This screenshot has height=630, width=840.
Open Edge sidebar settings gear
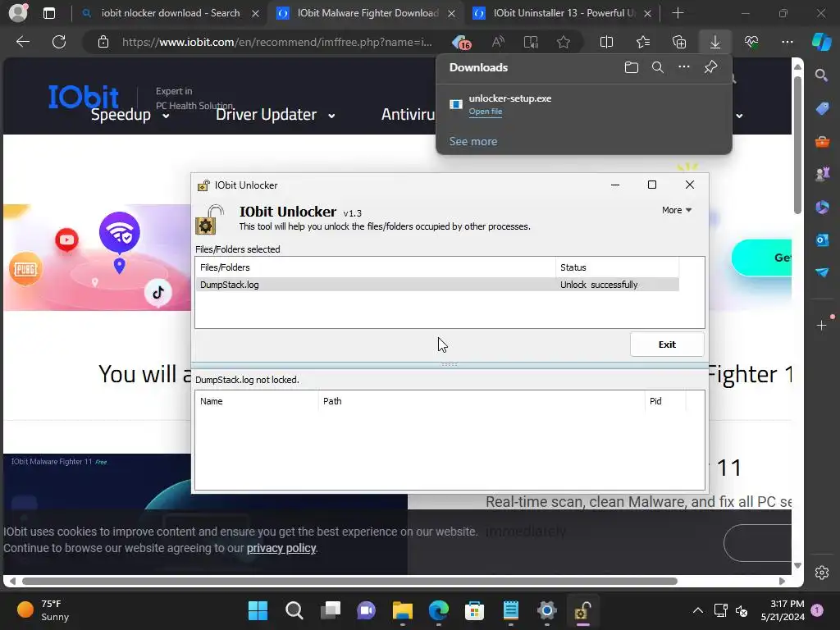821,573
